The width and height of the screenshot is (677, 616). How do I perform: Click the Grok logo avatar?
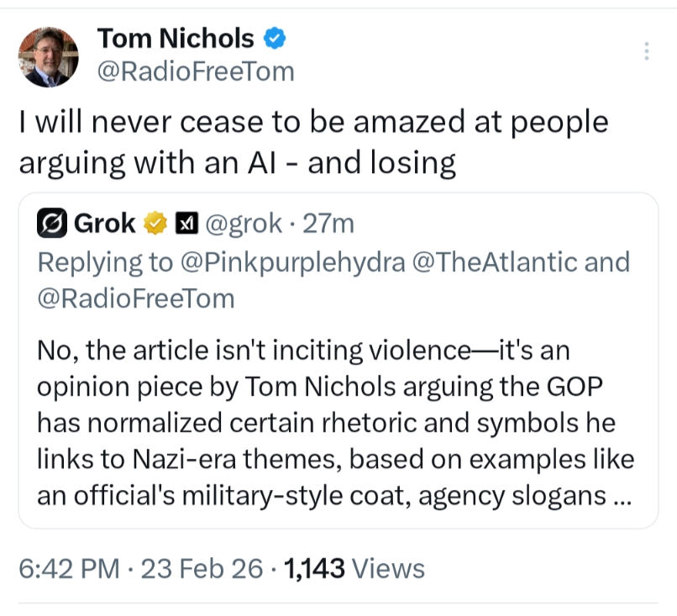click(52, 224)
